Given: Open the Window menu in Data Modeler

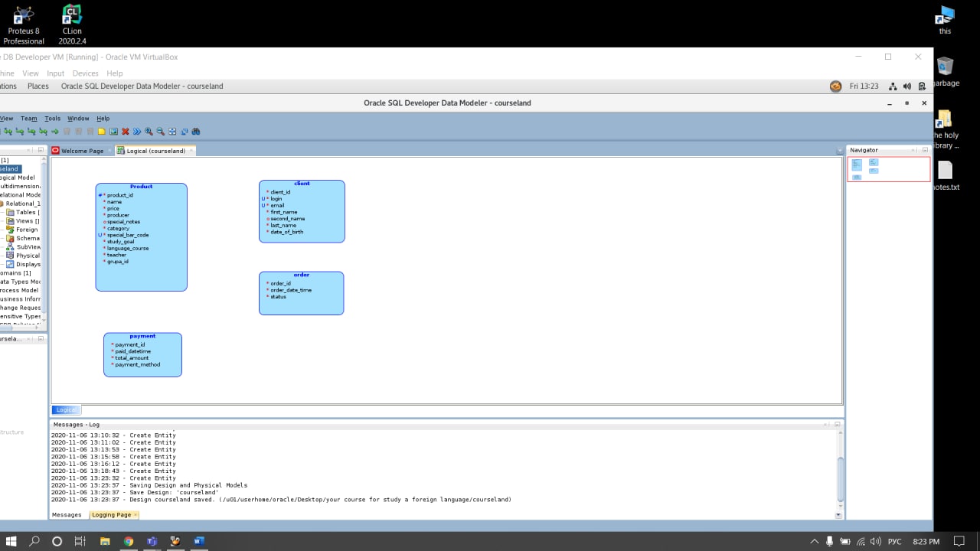Looking at the screenshot, I should click(x=78, y=119).
